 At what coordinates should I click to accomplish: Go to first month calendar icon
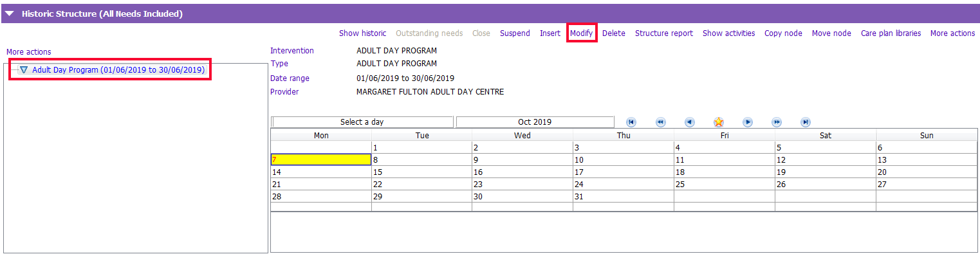(631, 122)
